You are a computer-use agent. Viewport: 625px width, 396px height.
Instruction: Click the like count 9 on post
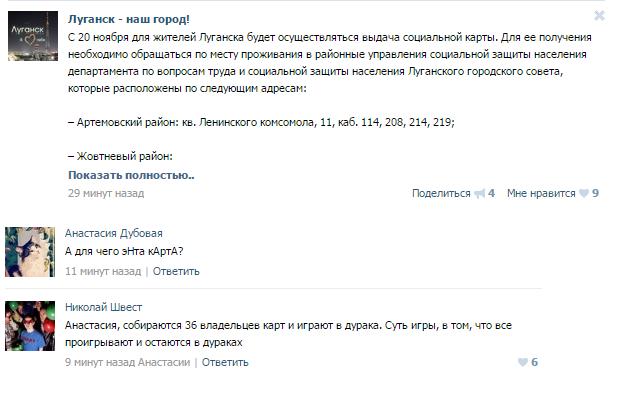(595, 193)
